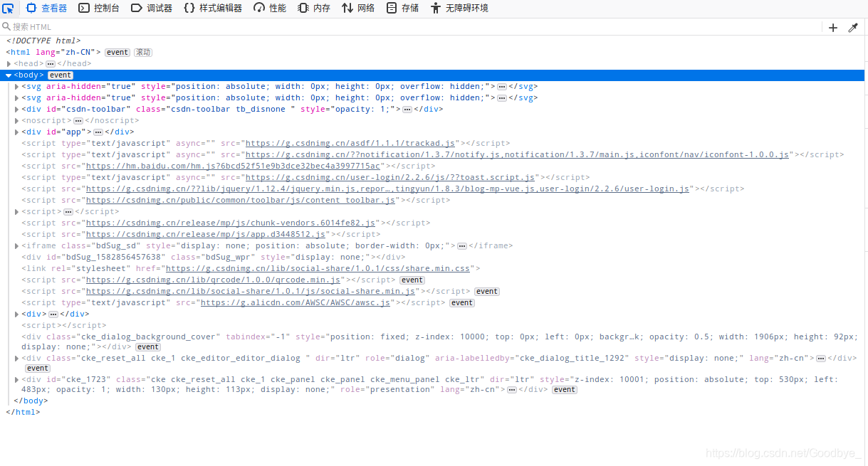This screenshot has width=868, height=466.
Task: Open the trackad.js script link
Action: 350,144
